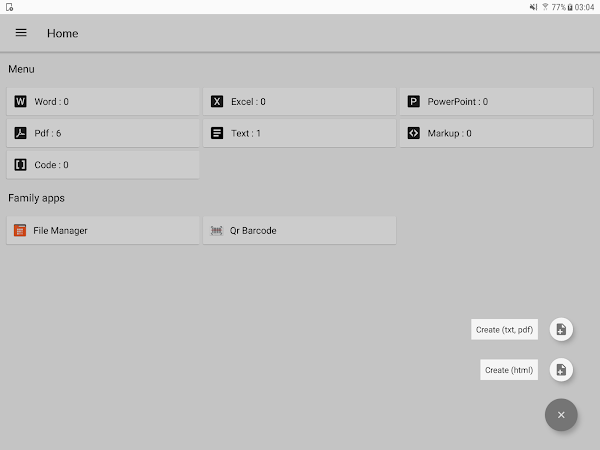Click the orange File Manager icon
The height and width of the screenshot is (450, 600).
(x=20, y=230)
